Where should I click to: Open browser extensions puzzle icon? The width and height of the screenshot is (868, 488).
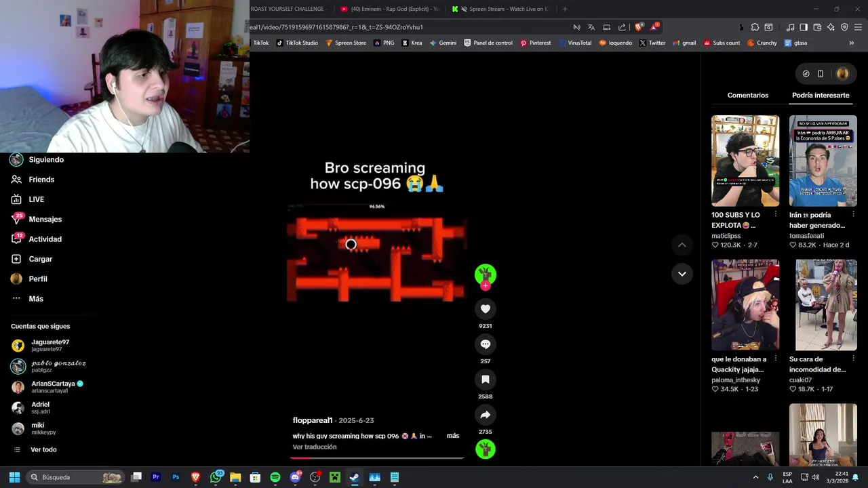(x=755, y=27)
